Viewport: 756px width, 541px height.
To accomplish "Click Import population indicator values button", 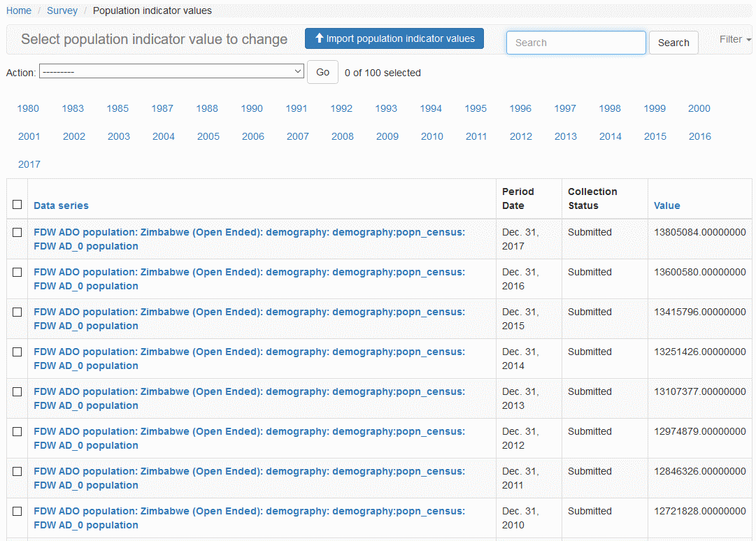I will (394, 39).
